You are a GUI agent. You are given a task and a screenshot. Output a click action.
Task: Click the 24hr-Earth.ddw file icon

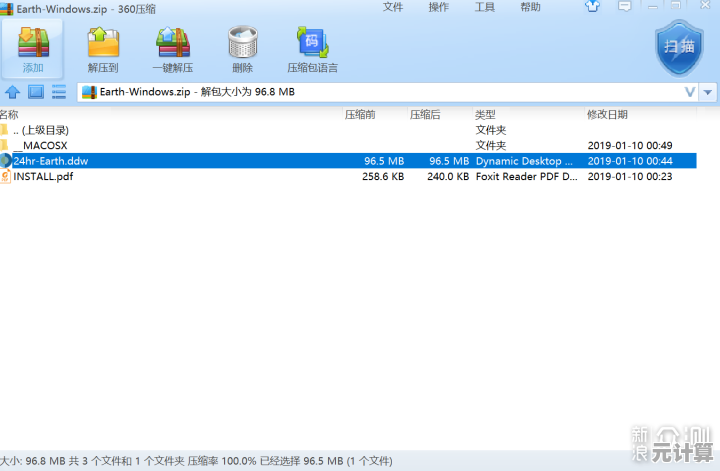5,161
